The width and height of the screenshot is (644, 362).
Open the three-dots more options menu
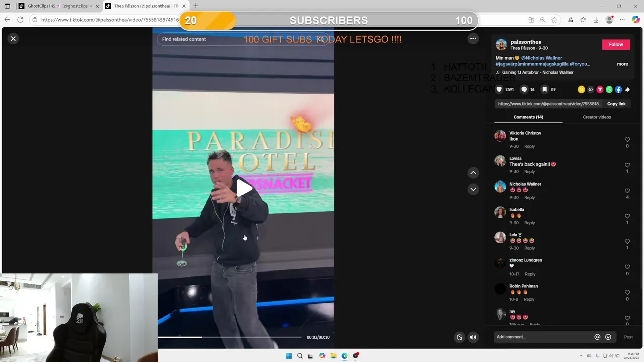click(473, 38)
